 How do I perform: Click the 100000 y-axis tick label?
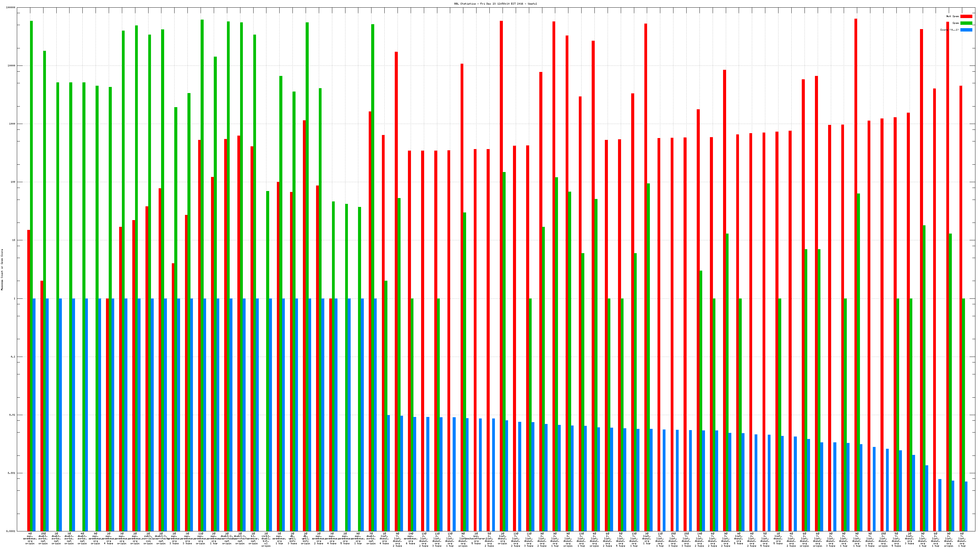11,8
